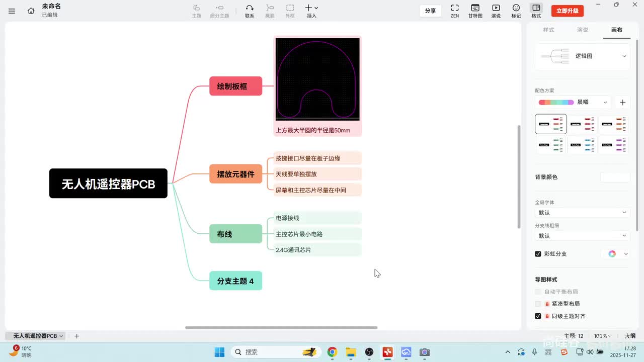Select the 布线 branch topic
This screenshot has height=362, width=644.
coord(236,234)
